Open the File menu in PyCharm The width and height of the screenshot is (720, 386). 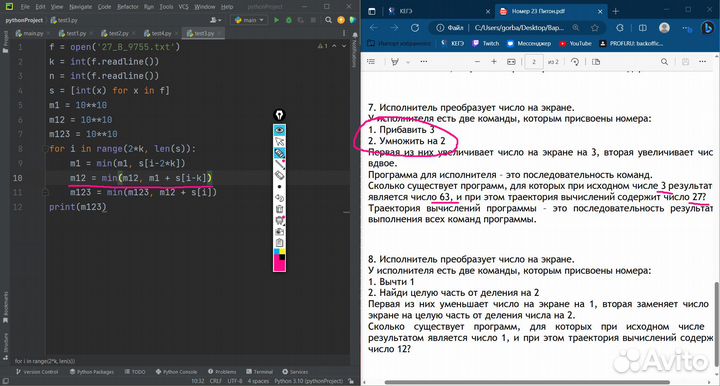tap(25, 7)
